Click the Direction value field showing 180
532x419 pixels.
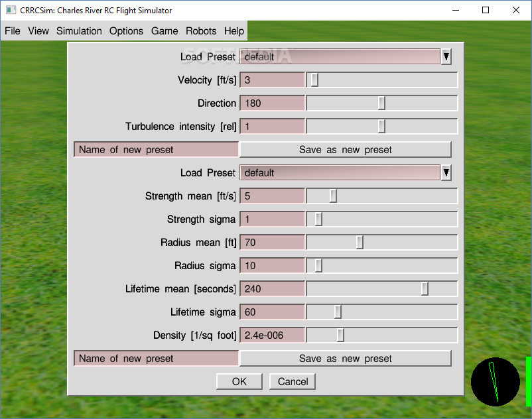pos(273,103)
